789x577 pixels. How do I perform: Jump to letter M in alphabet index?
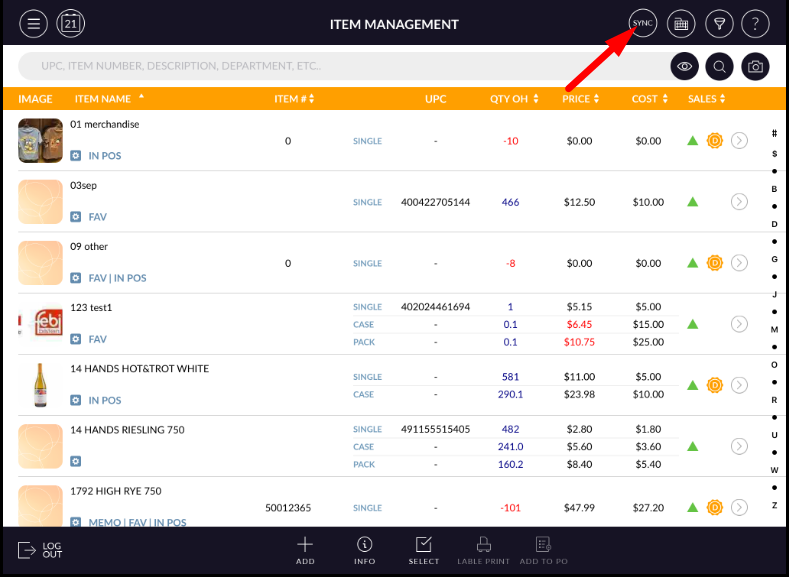coord(774,329)
